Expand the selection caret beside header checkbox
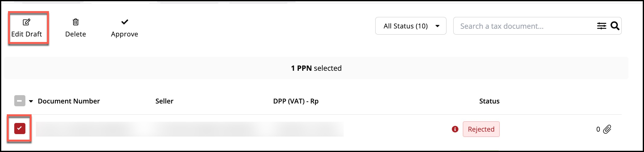This screenshot has width=644, height=152. click(31, 101)
